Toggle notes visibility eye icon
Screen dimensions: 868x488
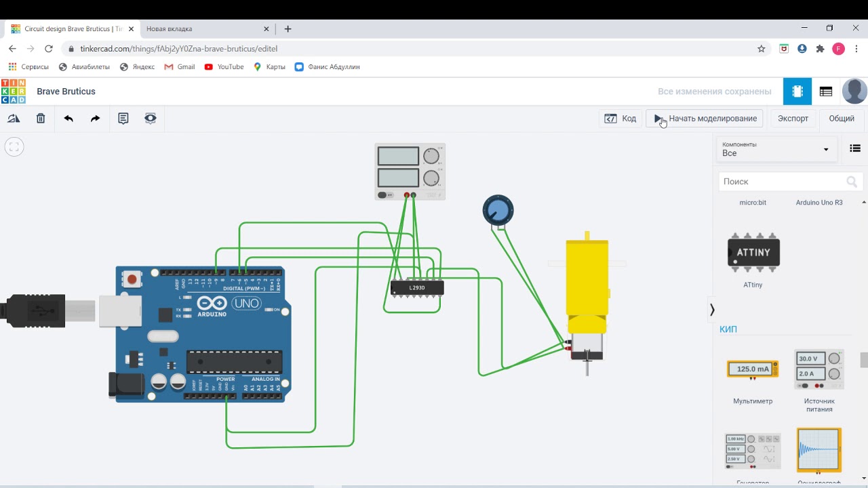pyautogui.click(x=151, y=119)
